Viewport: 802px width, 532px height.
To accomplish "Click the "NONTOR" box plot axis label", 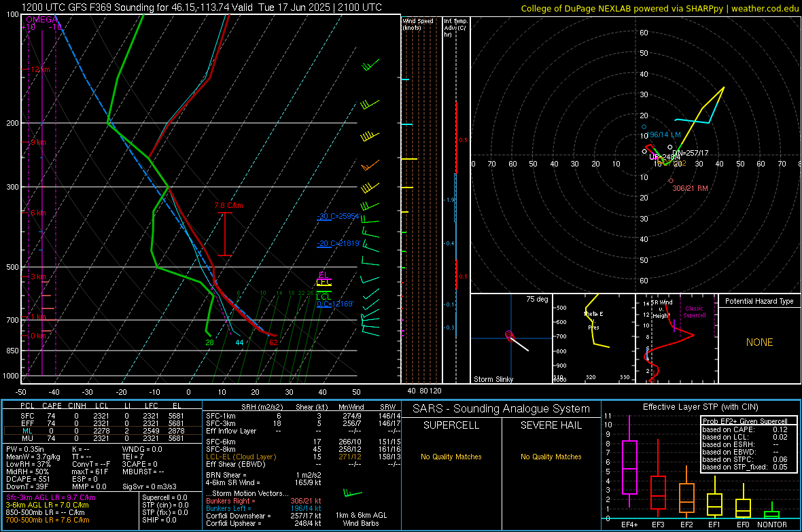I will coord(772,525).
